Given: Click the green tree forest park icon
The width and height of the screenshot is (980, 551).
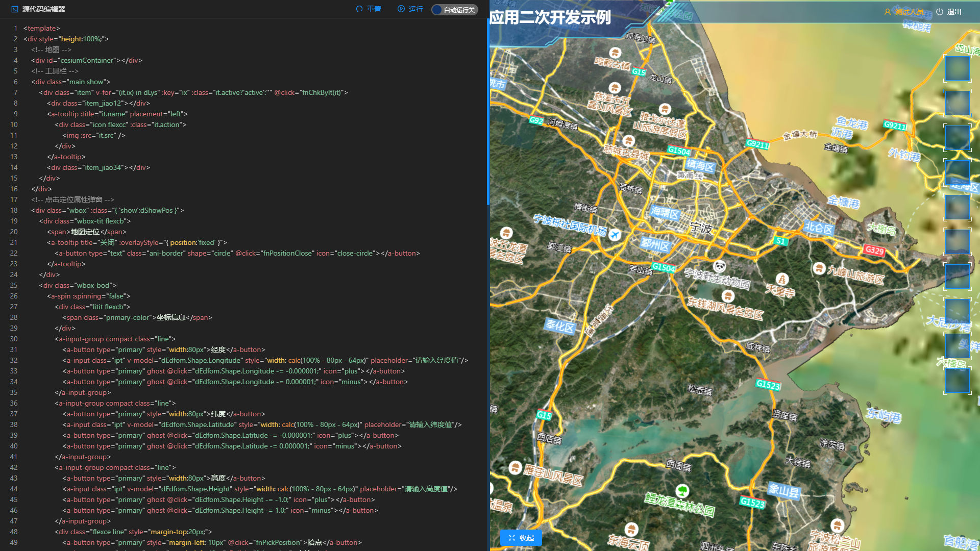Looking at the screenshot, I should click(682, 491).
